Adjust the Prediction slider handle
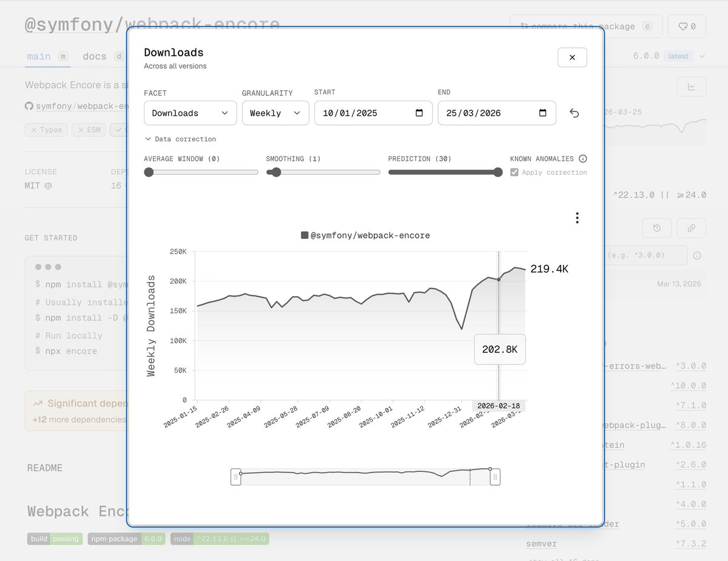The width and height of the screenshot is (728, 561). 498,172
